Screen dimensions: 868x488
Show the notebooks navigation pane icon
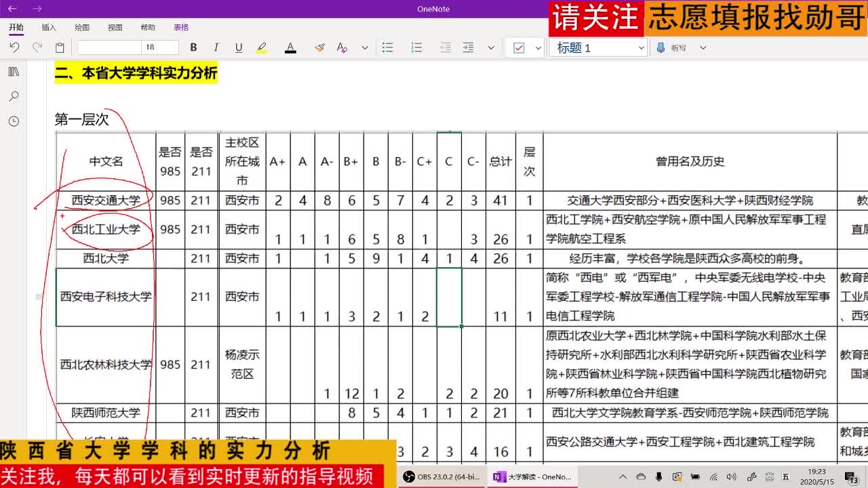[x=14, y=72]
